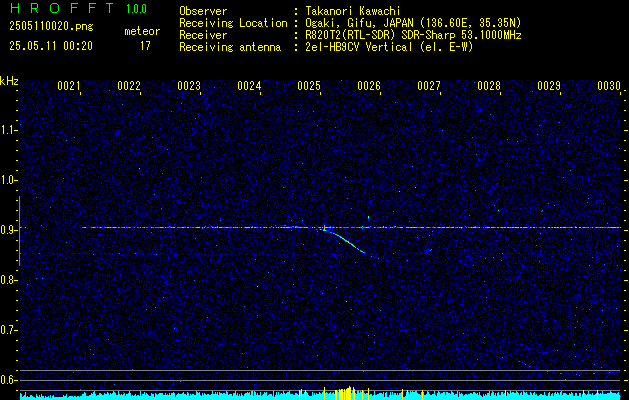Click the meteor count value 17
Viewport: 629px width, 400px height.
[145, 46]
